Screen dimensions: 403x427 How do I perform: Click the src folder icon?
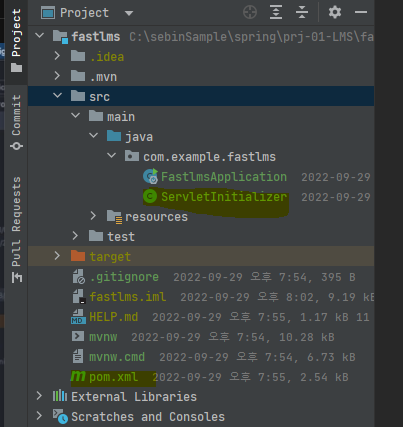tap(78, 96)
